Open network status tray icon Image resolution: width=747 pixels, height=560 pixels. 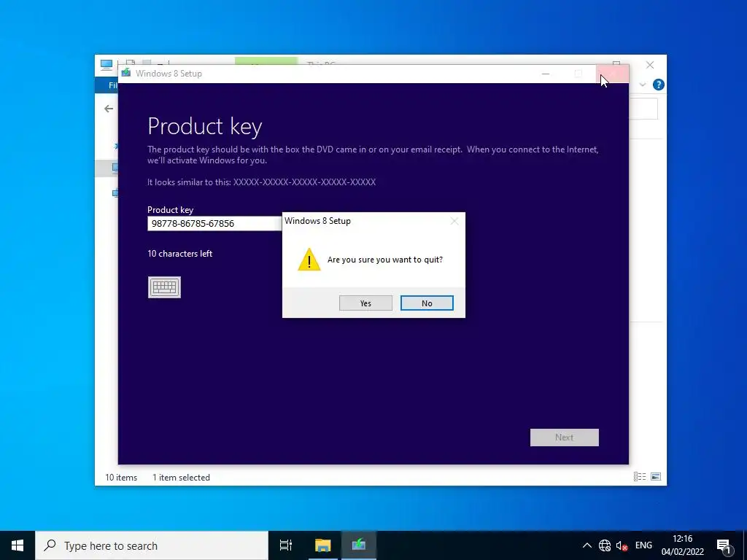click(605, 545)
